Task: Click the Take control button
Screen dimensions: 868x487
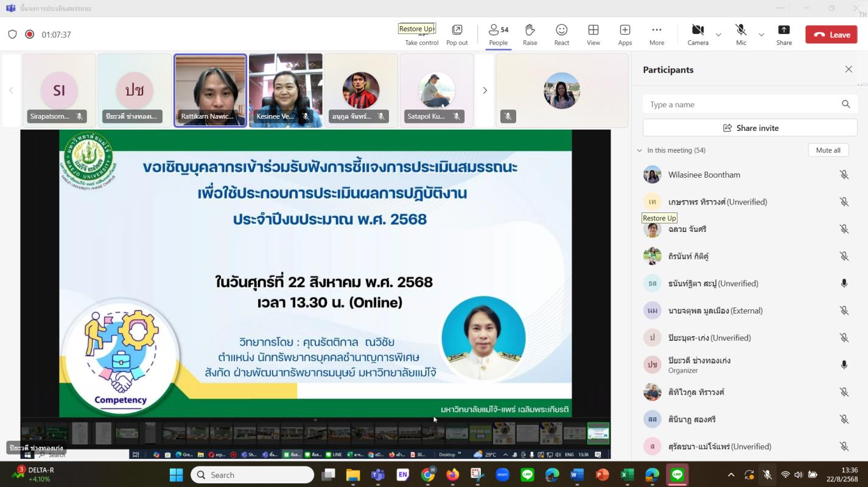Action: pos(421,38)
